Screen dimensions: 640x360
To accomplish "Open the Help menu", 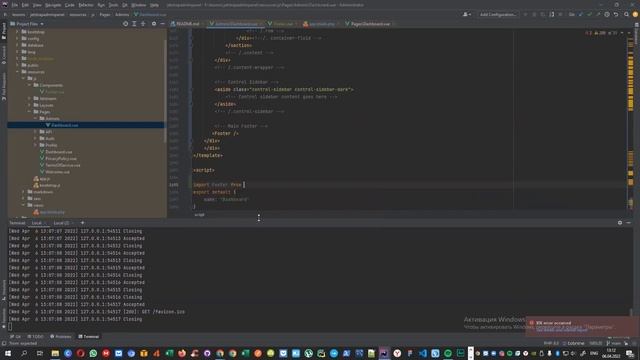I will click(154, 5).
